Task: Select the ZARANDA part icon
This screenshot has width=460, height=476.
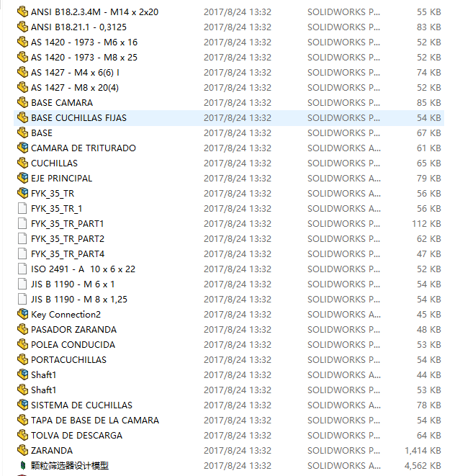Action: tap(22, 451)
